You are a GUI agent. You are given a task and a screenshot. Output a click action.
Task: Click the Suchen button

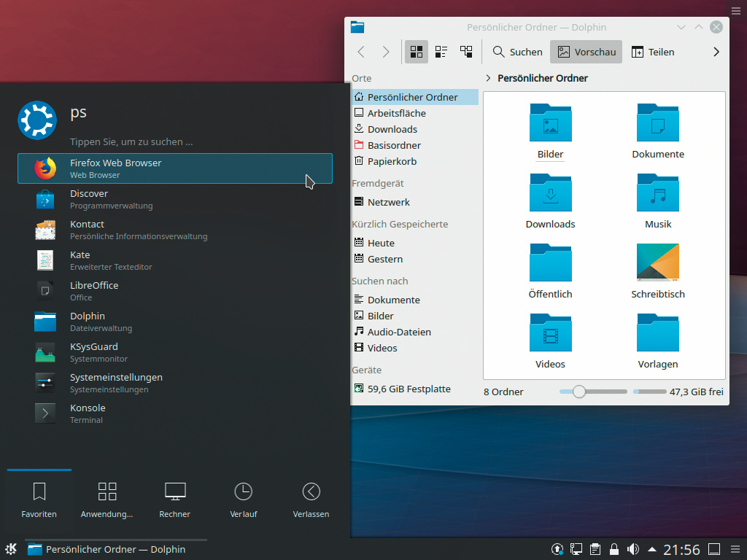coord(517,52)
